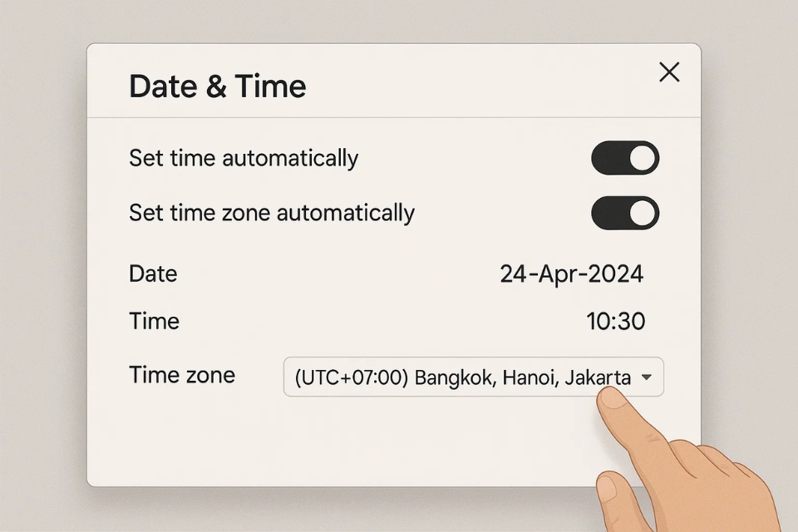Click the Date label
This screenshot has height=532, width=798.
click(x=153, y=273)
